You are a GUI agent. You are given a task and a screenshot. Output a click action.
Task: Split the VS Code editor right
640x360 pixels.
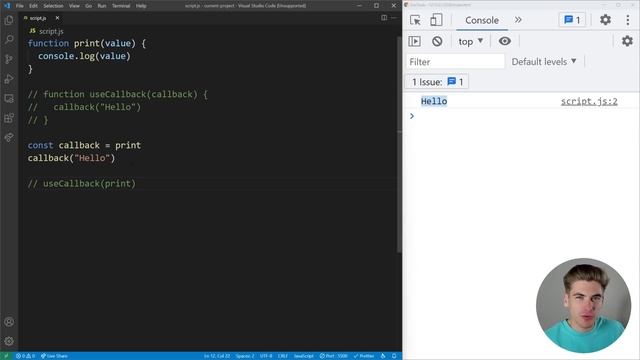click(384, 18)
